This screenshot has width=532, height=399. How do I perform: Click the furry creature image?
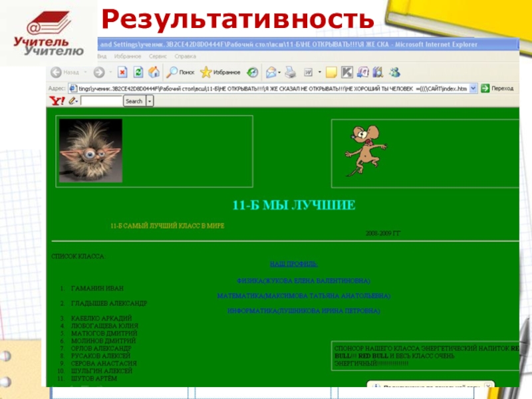click(x=90, y=151)
